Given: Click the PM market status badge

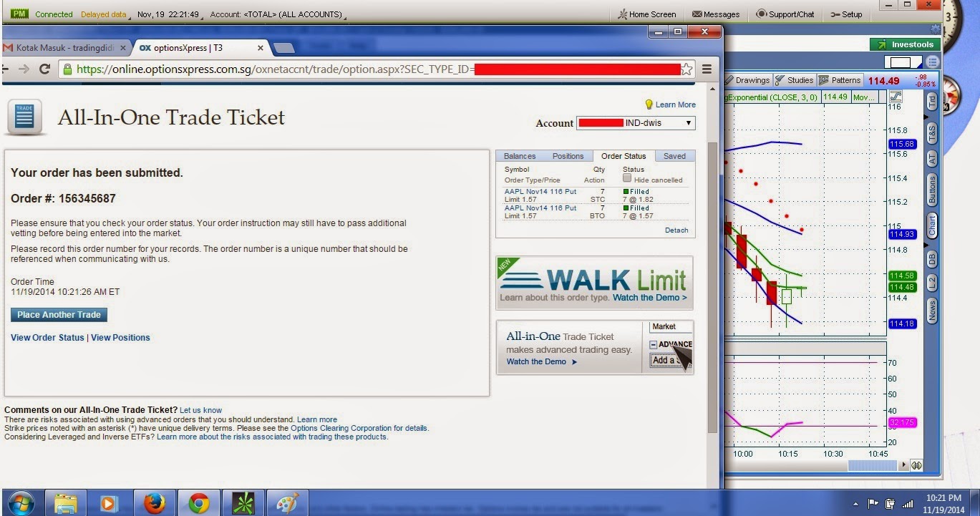Looking at the screenshot, I should [19, 14].
